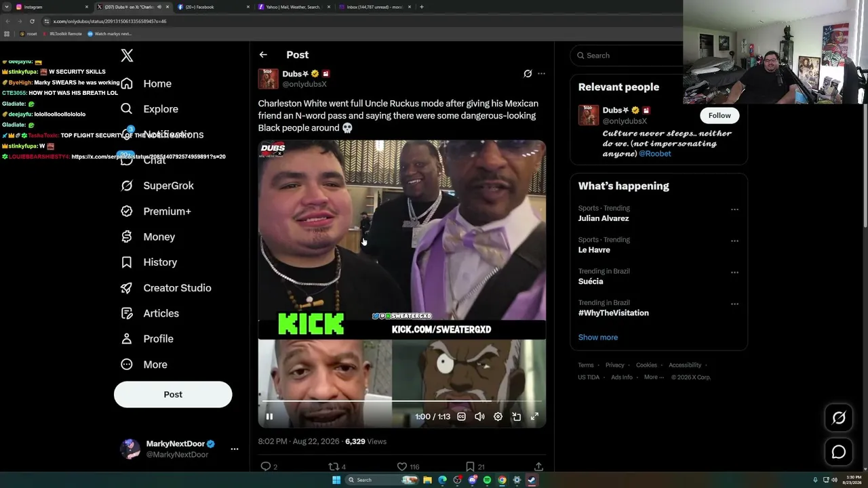Open the link posted in stream chat

click(x=149, y=157)
